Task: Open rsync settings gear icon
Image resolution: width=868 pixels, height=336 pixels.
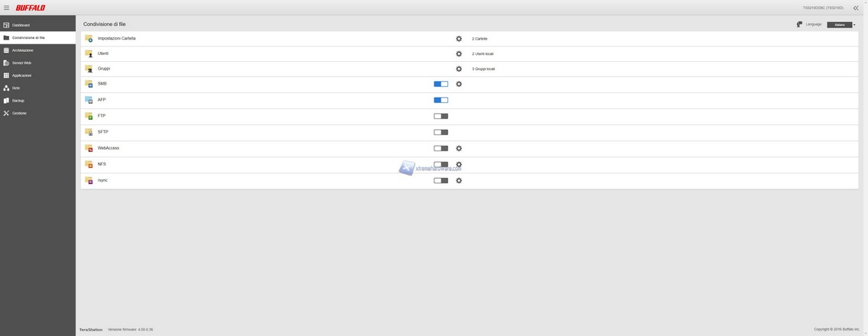Action: (x=459, y=181)
